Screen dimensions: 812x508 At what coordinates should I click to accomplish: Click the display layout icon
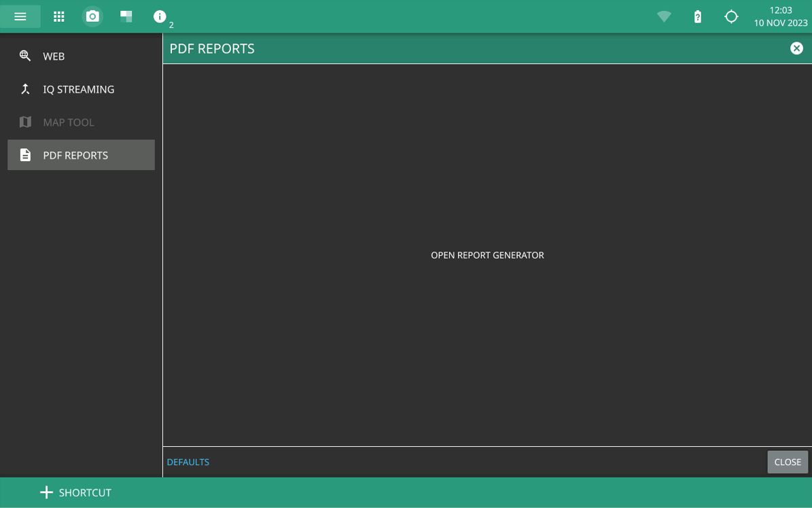126,16
